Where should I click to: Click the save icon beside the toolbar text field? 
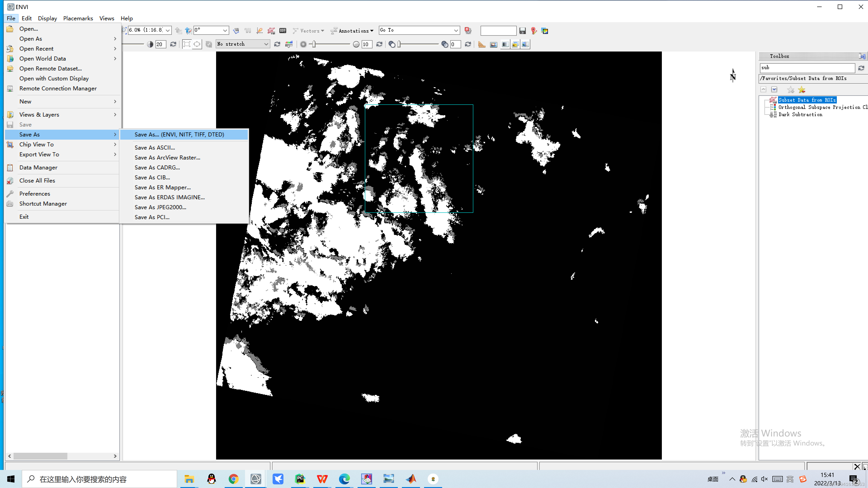tap(523, 31)
